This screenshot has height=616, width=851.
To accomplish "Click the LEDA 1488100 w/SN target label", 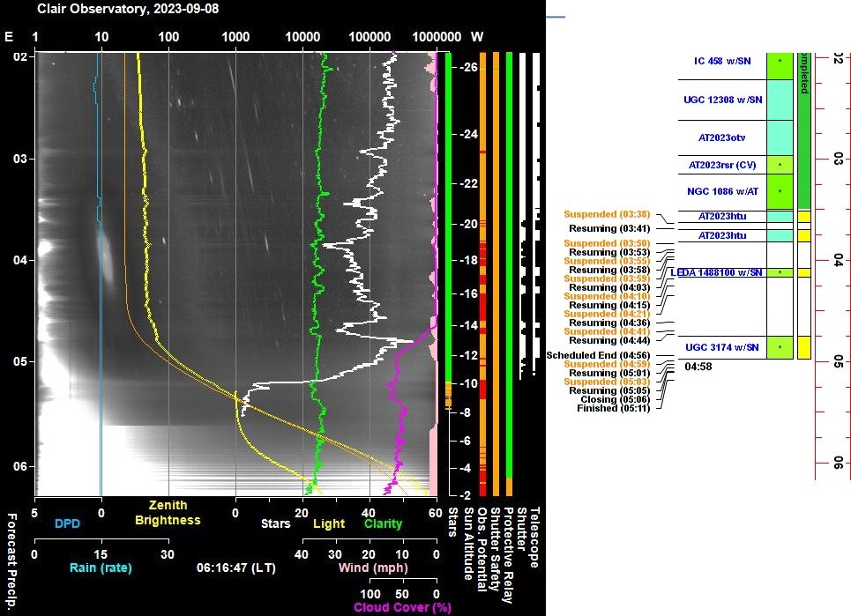I will tap(716, 272).
